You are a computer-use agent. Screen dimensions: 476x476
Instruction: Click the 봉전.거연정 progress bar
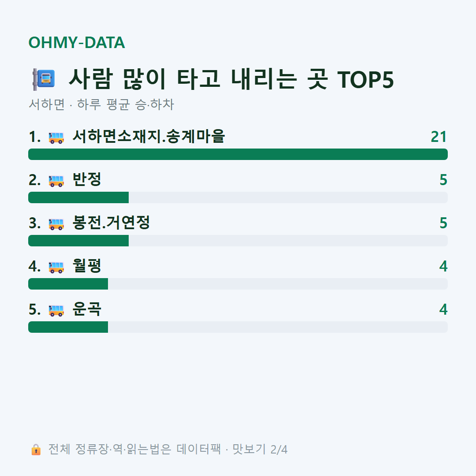pyautogui.click(x=238, y=241)
